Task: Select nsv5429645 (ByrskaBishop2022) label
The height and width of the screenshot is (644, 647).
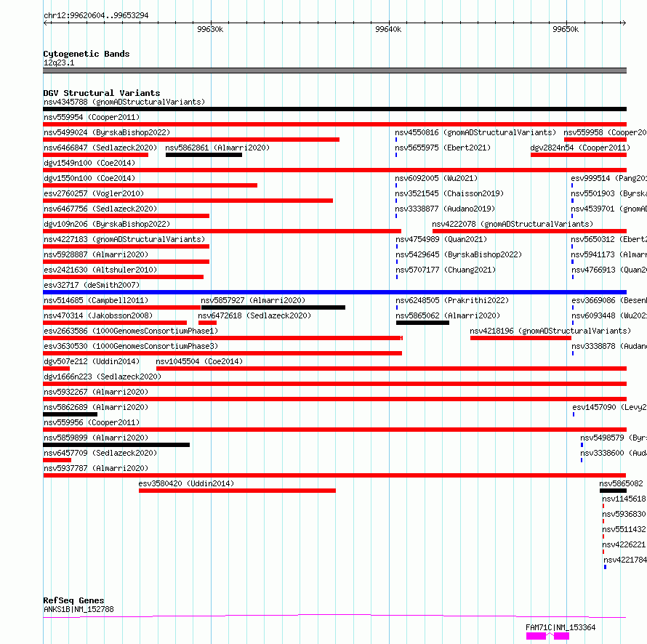Action: tap(459, 254)
